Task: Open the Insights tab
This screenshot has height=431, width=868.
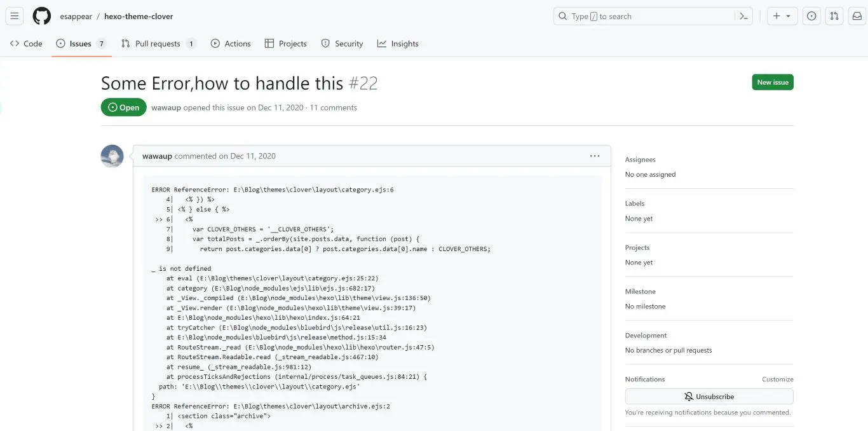Action: [x=398, y=44]
